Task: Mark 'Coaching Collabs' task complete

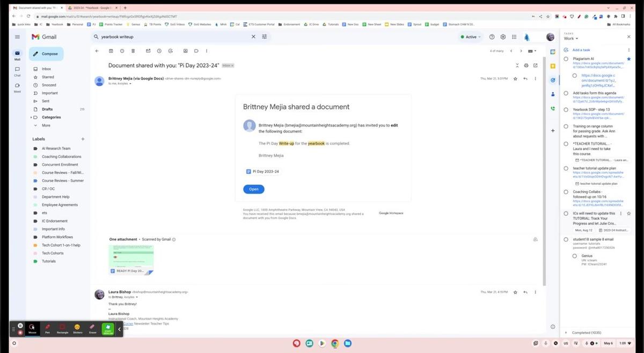Action: pos(566,192)
